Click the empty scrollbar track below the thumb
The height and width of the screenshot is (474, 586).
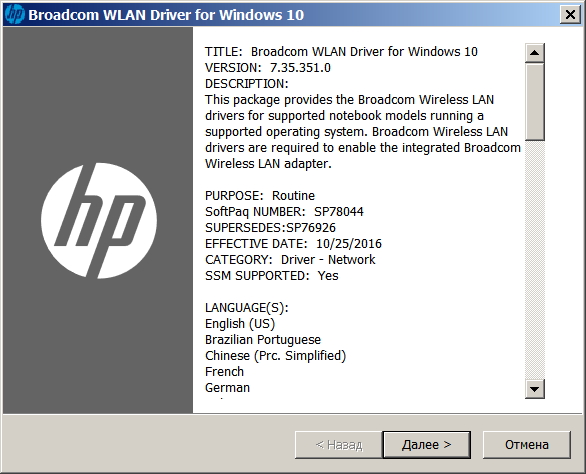(x=534, y=260)
